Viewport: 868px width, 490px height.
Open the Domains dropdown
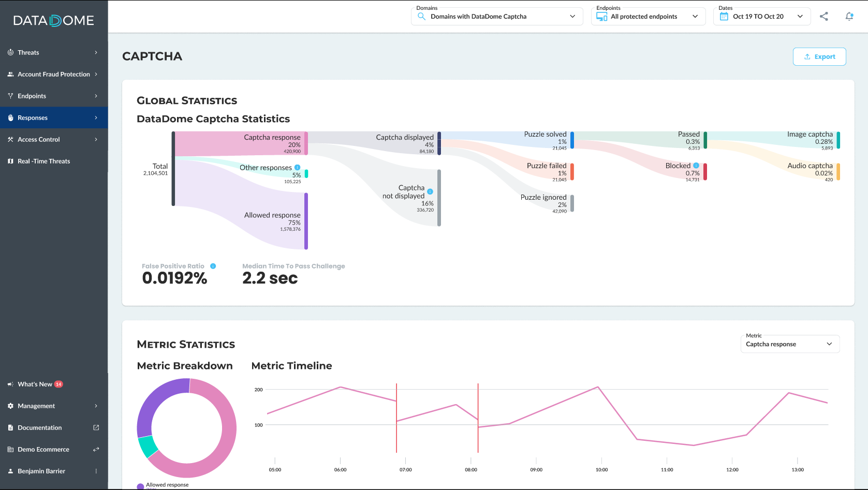tap(497, 17)
